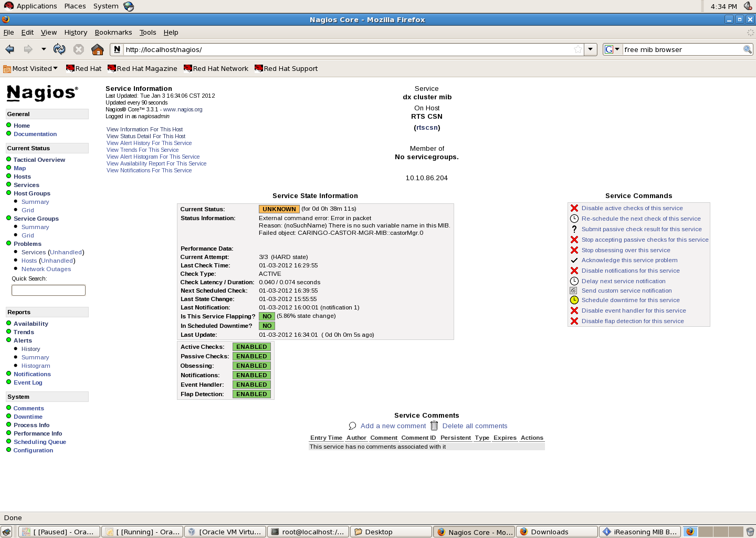Click the search magnifier icon in the search box

747,49
